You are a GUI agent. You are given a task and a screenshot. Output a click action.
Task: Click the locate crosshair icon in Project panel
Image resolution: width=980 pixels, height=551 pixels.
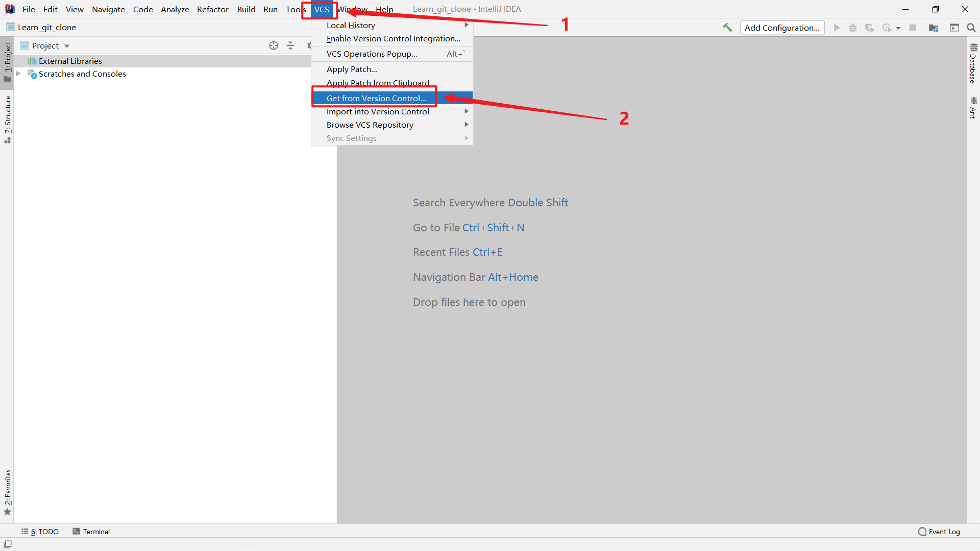274,45
